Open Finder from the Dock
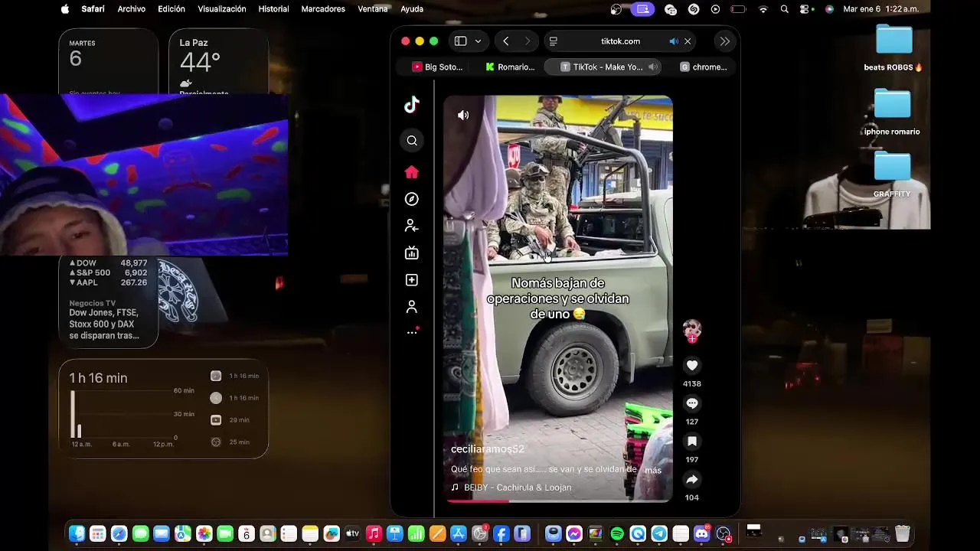Screen dimensions: 980x551 click(77, 534)
